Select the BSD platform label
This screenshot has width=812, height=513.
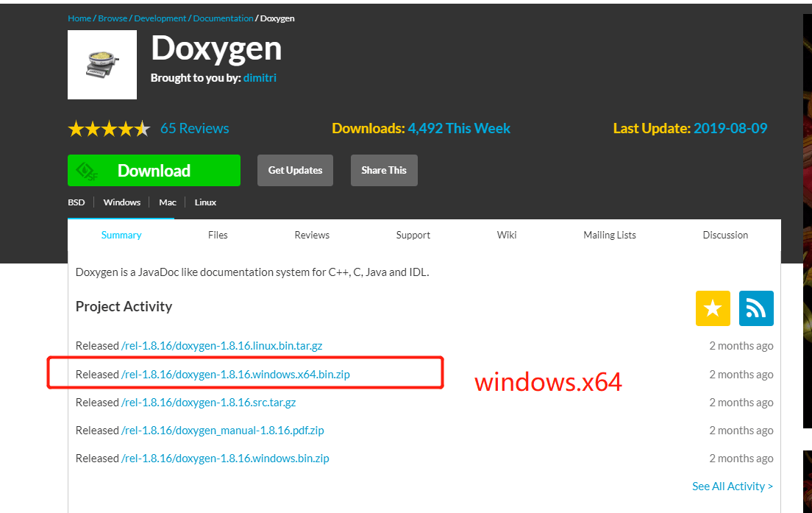pyautogui.click(x=76, y=202)
